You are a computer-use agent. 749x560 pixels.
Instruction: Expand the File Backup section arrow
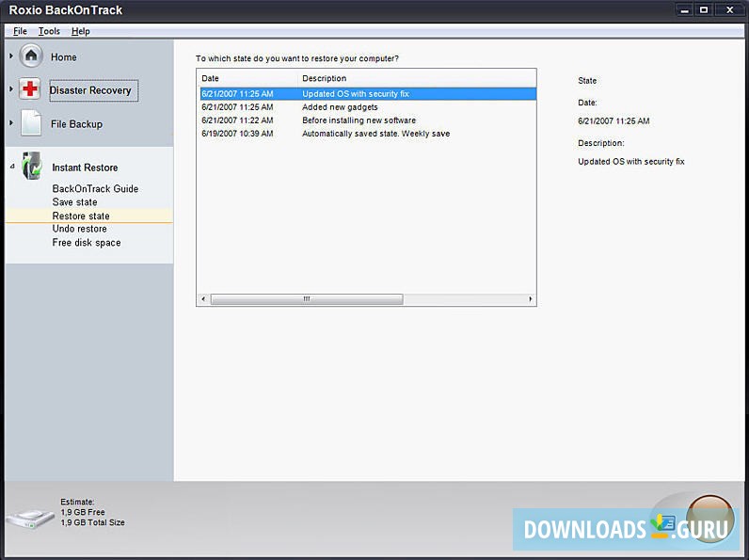pyautogui.click(x=11, y=122)
